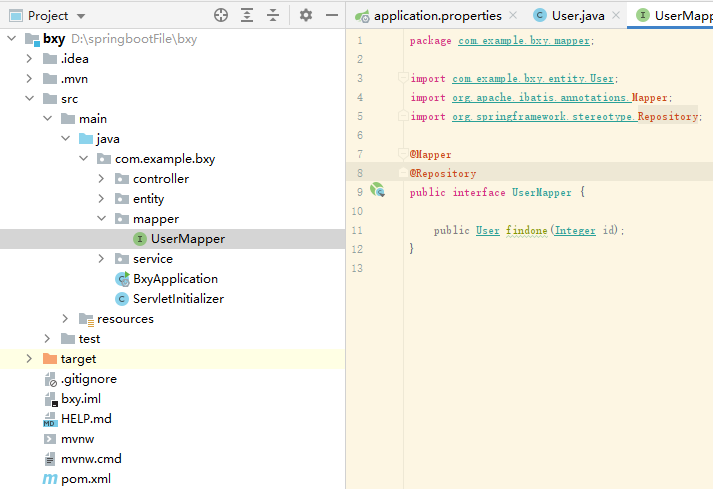This screenshot has width=713, height=489.
Task: Expand the resources folder
Action: [65, 319]
